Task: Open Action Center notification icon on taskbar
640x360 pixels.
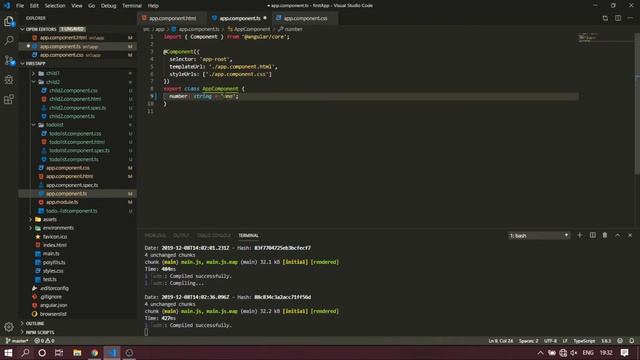Action: pyautogui.click(x=624, y=353)
